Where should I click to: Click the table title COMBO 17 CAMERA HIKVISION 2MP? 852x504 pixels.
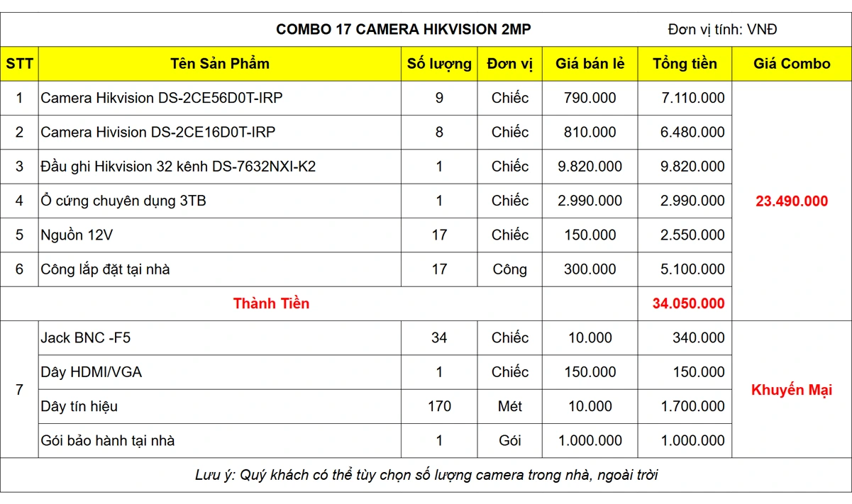pyautogui.click(x=403, y=29)
